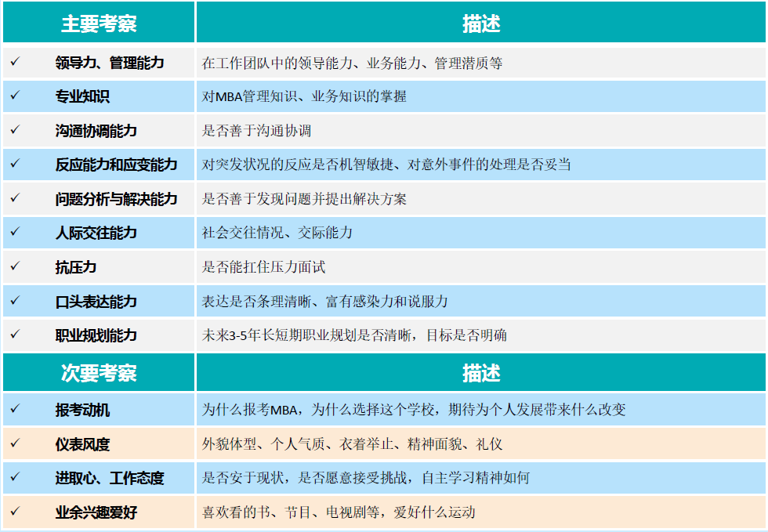Select the checkmark beside 抗压力
The height and width of the screenshot is (532, 768).
(x=15, y=266)
